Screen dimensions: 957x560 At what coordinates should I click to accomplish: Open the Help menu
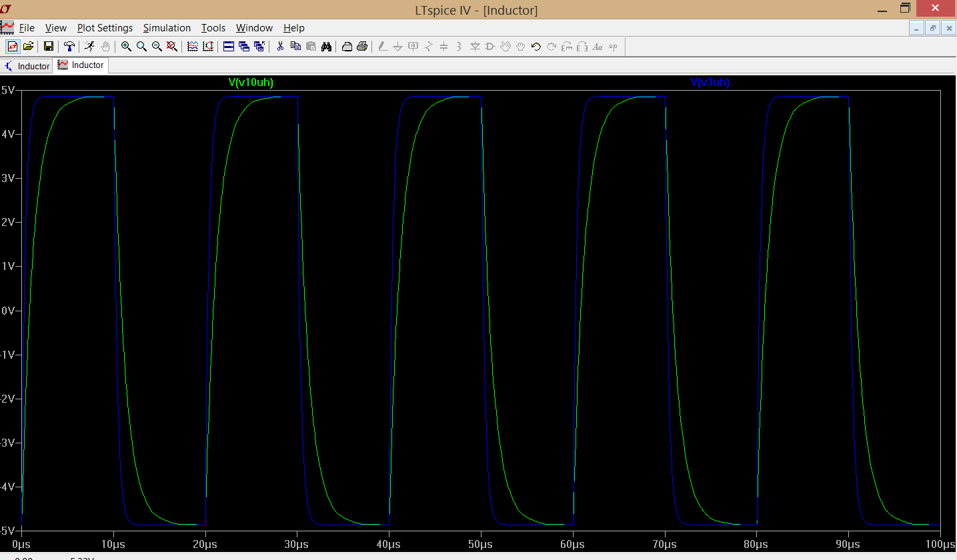(294, 28)
